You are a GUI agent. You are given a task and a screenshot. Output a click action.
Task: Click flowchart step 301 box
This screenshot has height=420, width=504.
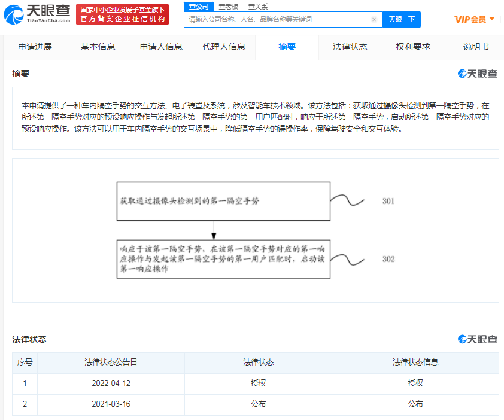(223, 201)
